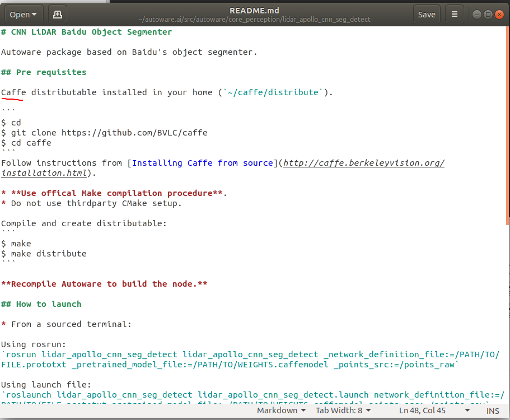Click the 'Using rosrun:' line

click(x=34, y=344)
